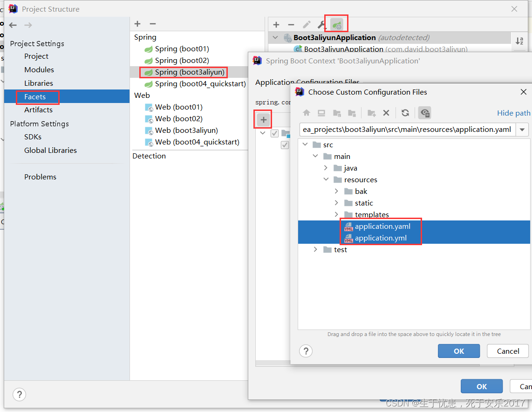Select the Spring (boot02) facet
Image resolution: width=532 pixels, height=412 pixels.
[182, 61]
